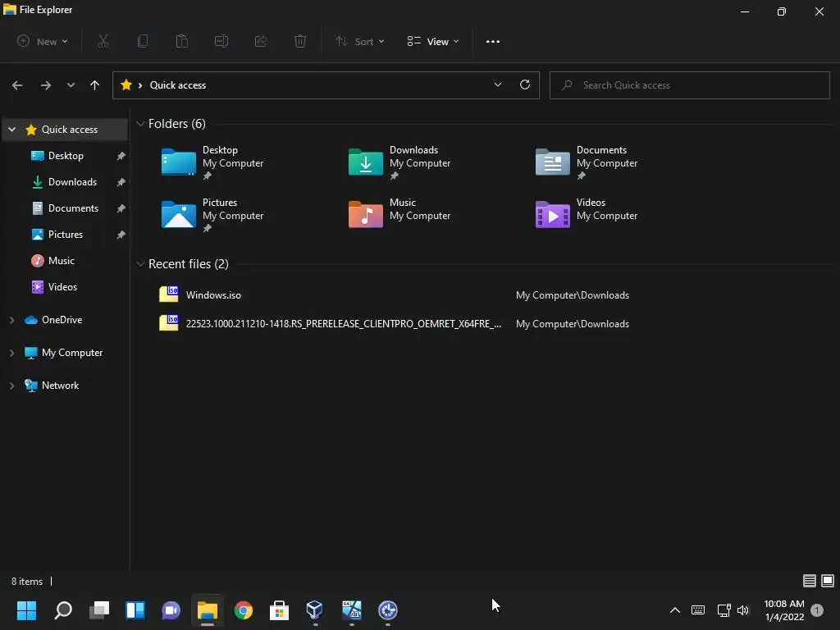This screenshot has height=630, width=840.
Task: Refresh the Quick access view
Action: 525,84
